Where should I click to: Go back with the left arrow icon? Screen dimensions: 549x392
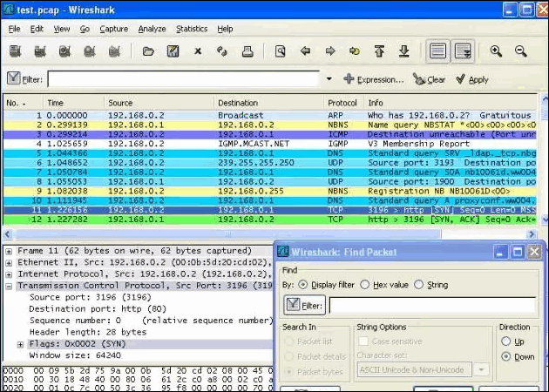[x=305, y=51]
